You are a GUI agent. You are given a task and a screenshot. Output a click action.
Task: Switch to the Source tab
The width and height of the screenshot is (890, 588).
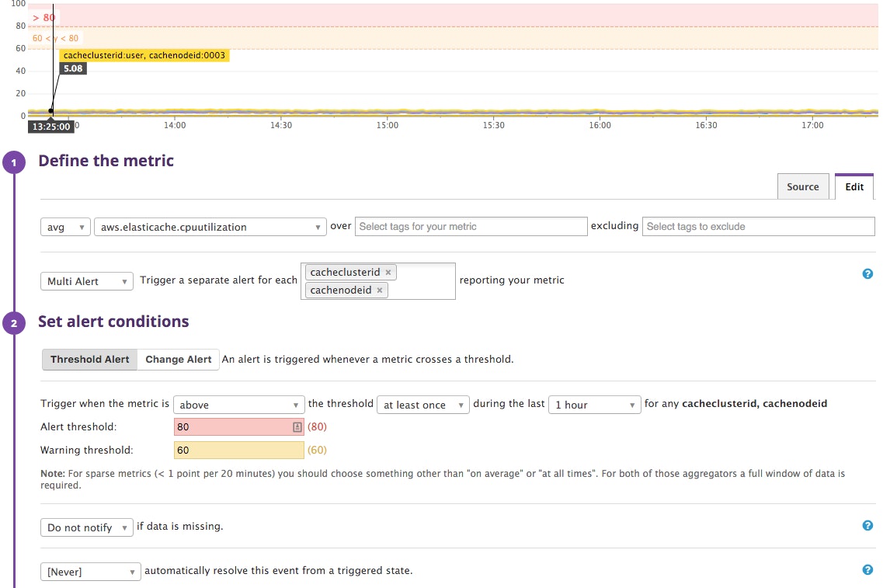(x=802, y=186)
